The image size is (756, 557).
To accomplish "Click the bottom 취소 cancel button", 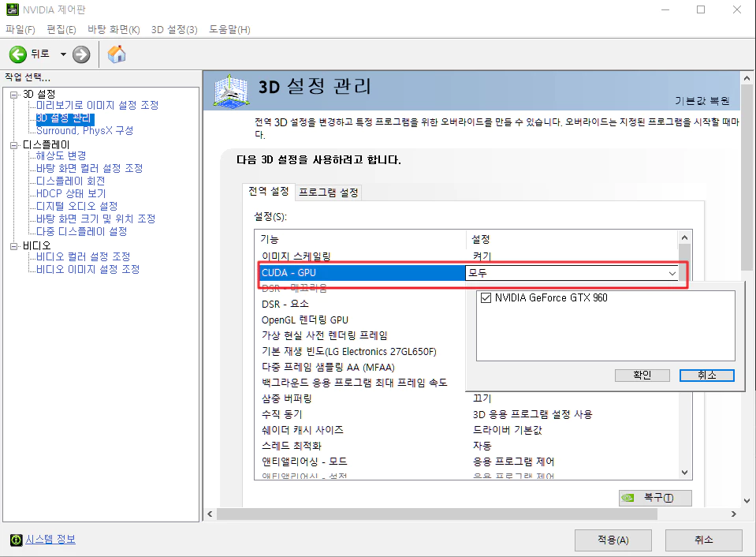I will coord(704,540).
